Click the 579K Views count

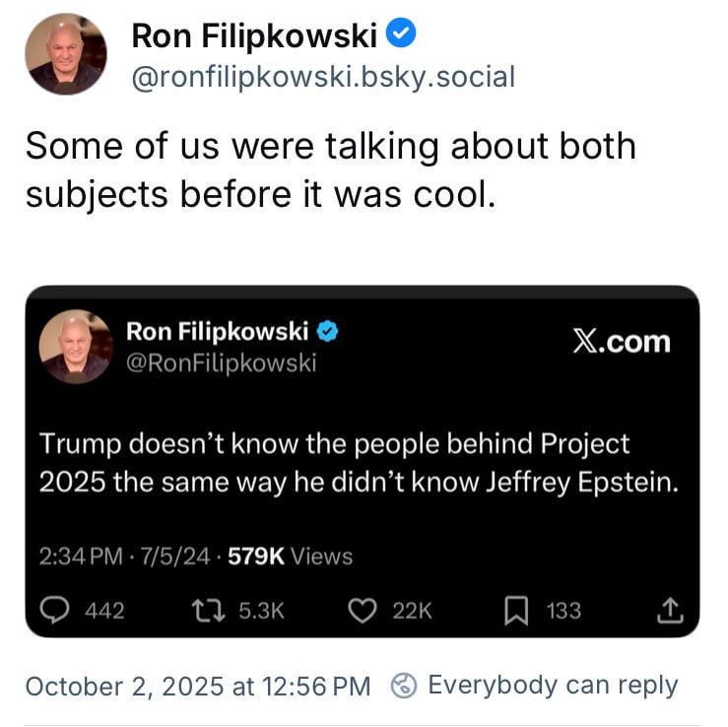pyautogui.click(x=290, y=557)
